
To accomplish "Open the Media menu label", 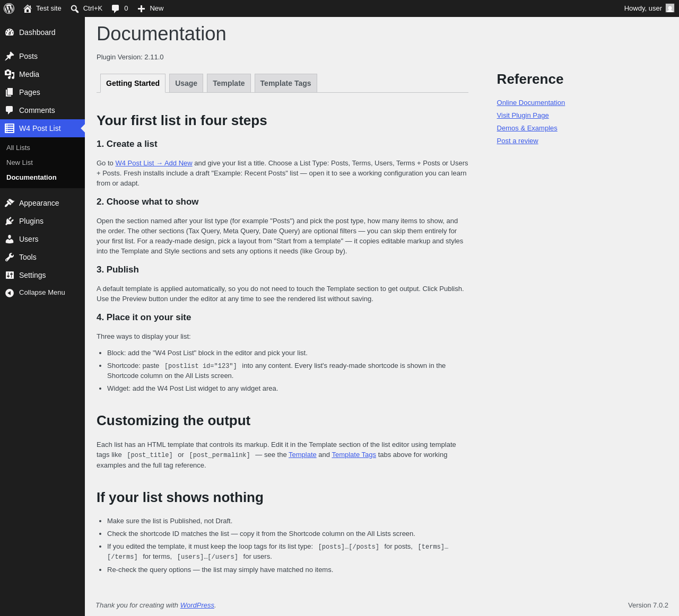I will point(29,74).
